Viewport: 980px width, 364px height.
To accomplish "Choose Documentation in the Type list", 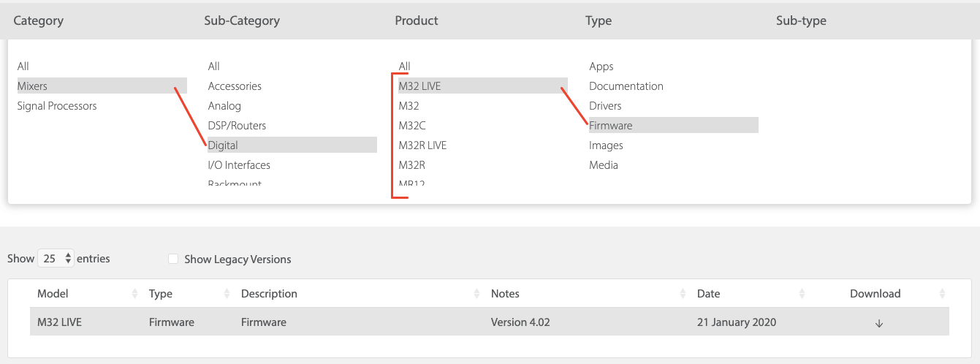I will click(626, 86).
